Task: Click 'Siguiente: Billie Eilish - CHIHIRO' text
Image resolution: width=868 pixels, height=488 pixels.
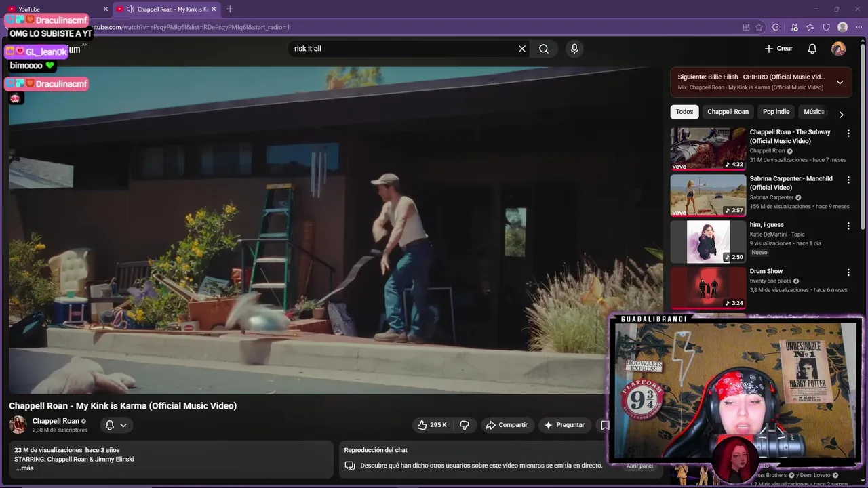Action: (751, 77)
